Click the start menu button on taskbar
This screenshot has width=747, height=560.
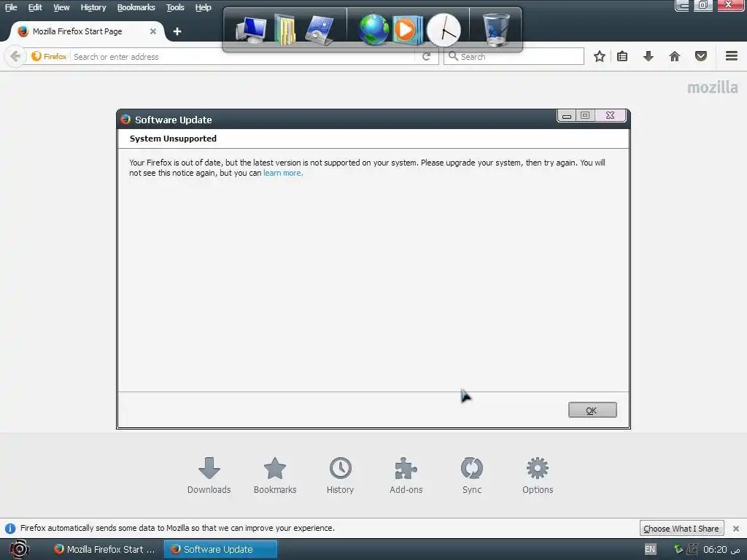(x=19, y=549)
